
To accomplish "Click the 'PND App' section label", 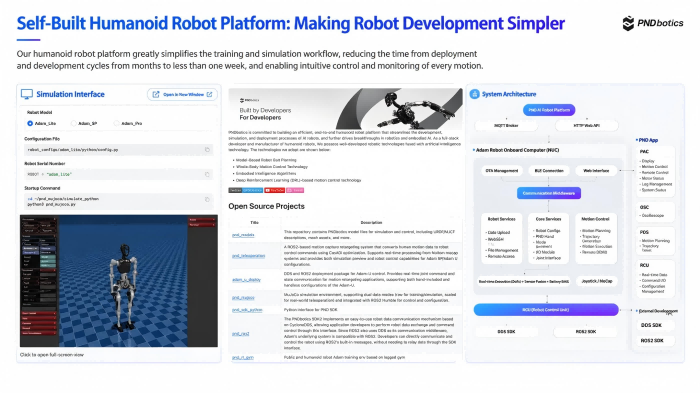I will coord(648,140).
